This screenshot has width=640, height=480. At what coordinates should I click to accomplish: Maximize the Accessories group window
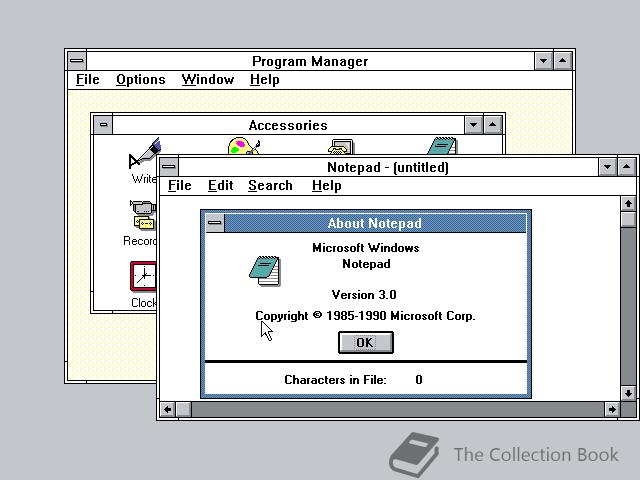pos(493,124)
